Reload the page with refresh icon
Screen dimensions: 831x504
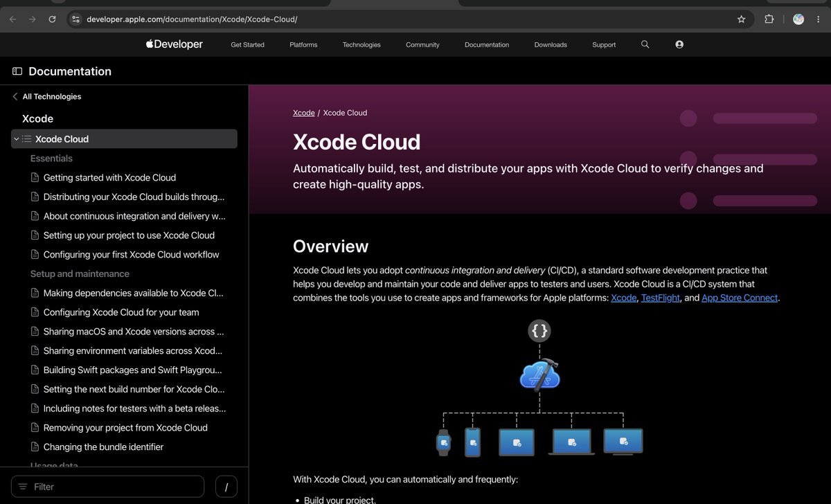click(x=52, y=19)
